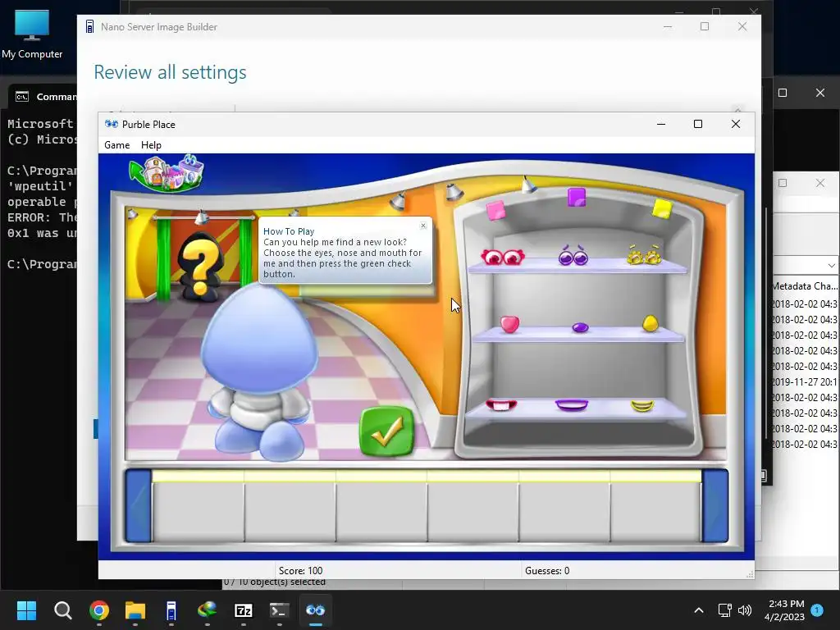This screenshot has width=840, height=630.
Task: Click the green check button
Action: pos(387,431)
